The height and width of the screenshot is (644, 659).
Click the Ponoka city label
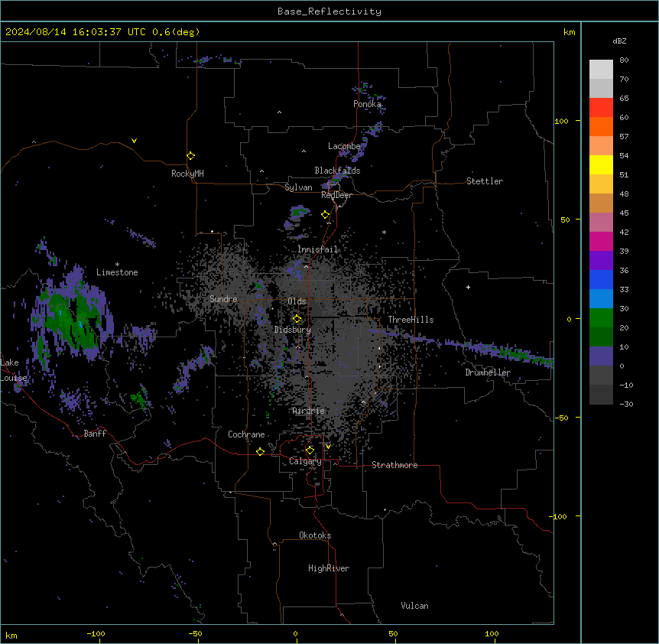tap(367, 104)
